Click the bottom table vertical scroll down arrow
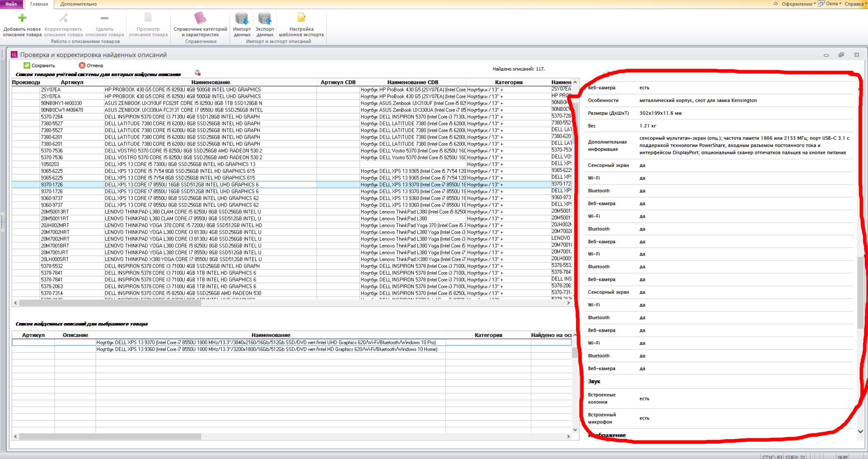The width and height of the screenshot is (868, 459). coord(575,430)
